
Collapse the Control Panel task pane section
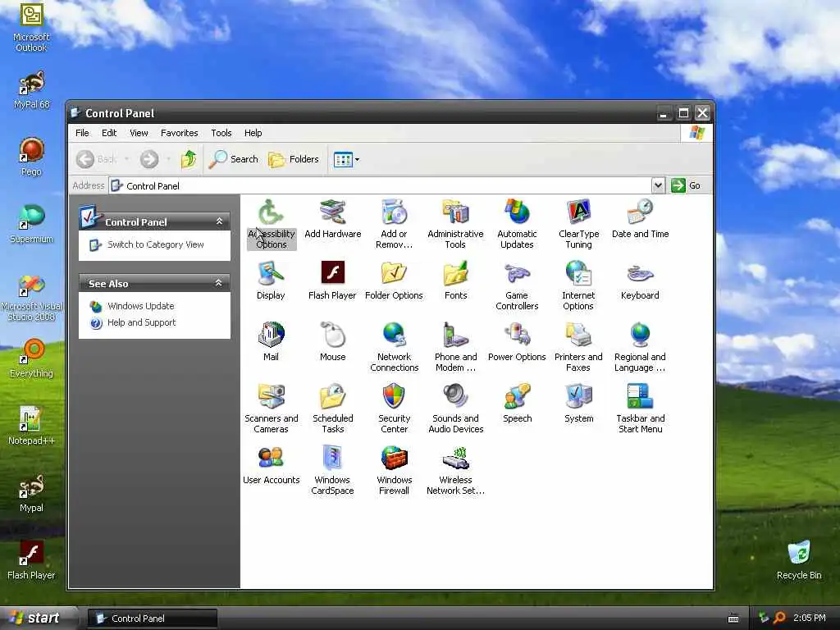point(219,221)
